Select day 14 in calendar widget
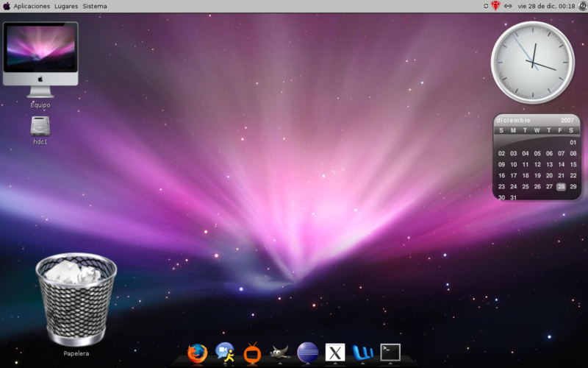Viewport: 588px width, 368px height. pyautogui.click(x=561, y=164)
